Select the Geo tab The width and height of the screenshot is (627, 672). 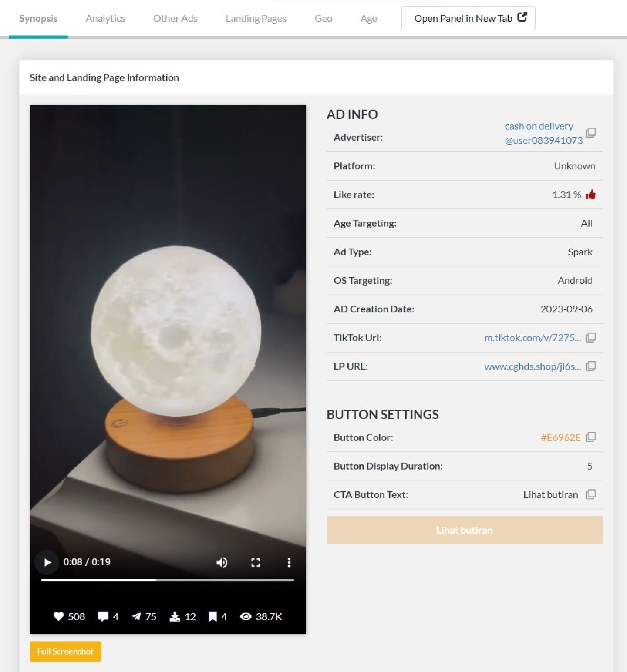coord(323,18)
